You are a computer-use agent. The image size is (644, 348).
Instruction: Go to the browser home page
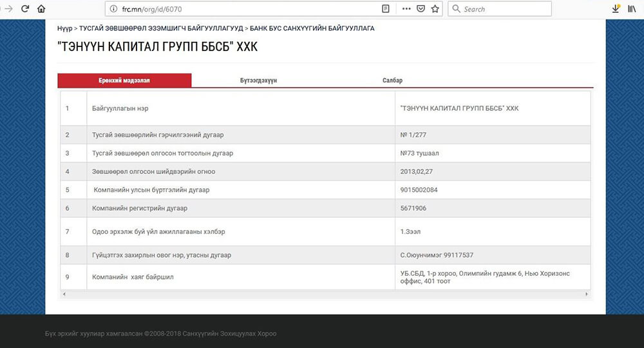41,9
